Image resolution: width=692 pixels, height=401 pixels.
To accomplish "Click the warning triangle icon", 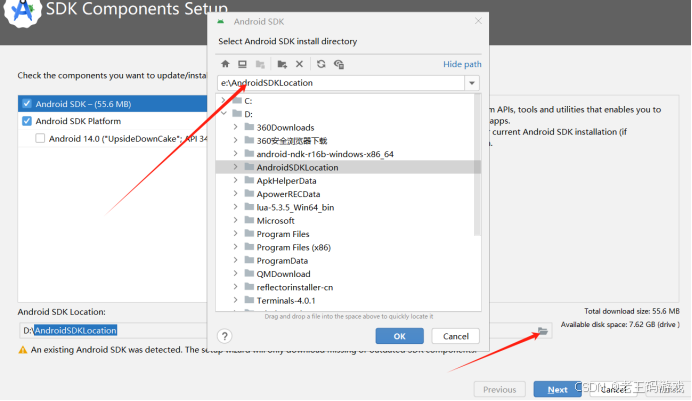I will coord(23,350).
